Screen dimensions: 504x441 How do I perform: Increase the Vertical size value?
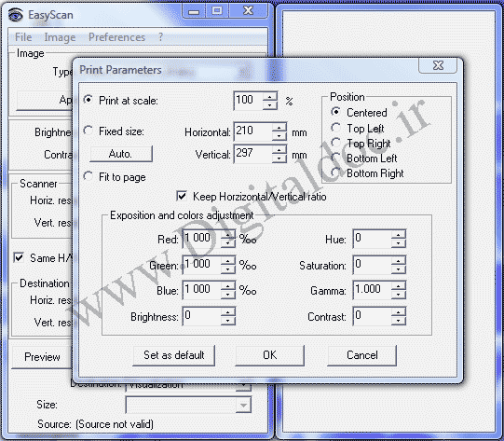279,150
